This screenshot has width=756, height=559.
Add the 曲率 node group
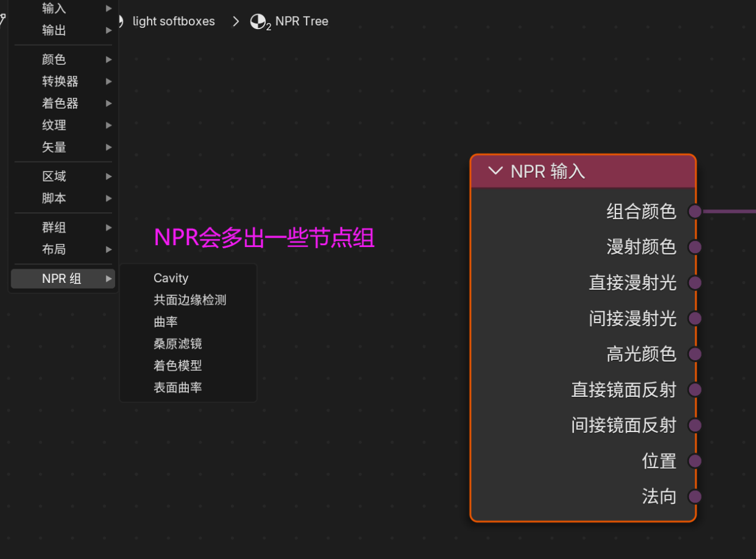(188, 322)
